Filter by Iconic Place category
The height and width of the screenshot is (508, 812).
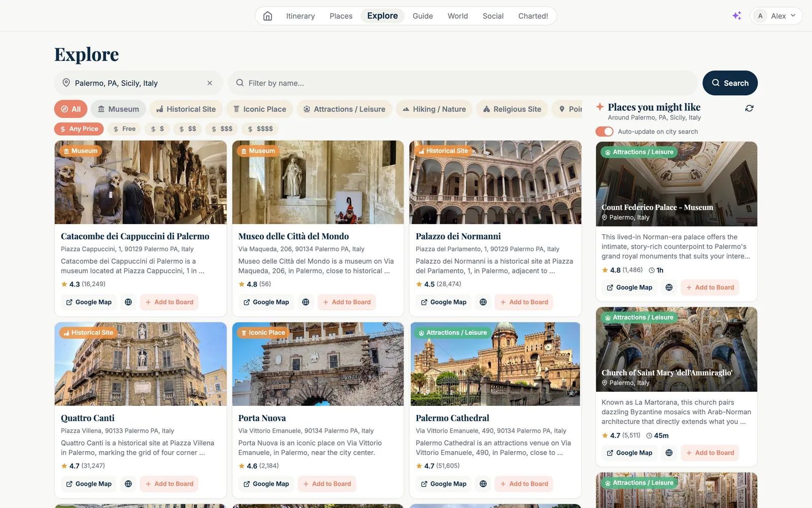coord(259,109)
